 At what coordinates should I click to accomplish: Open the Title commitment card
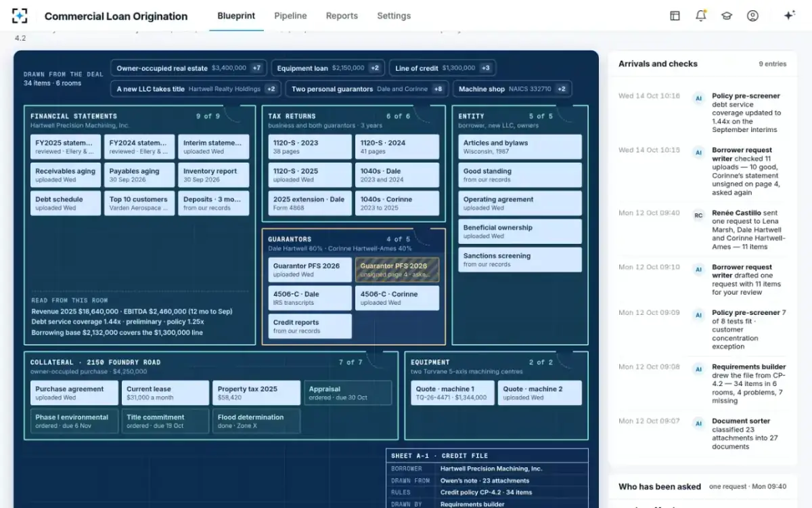[165, 421]
